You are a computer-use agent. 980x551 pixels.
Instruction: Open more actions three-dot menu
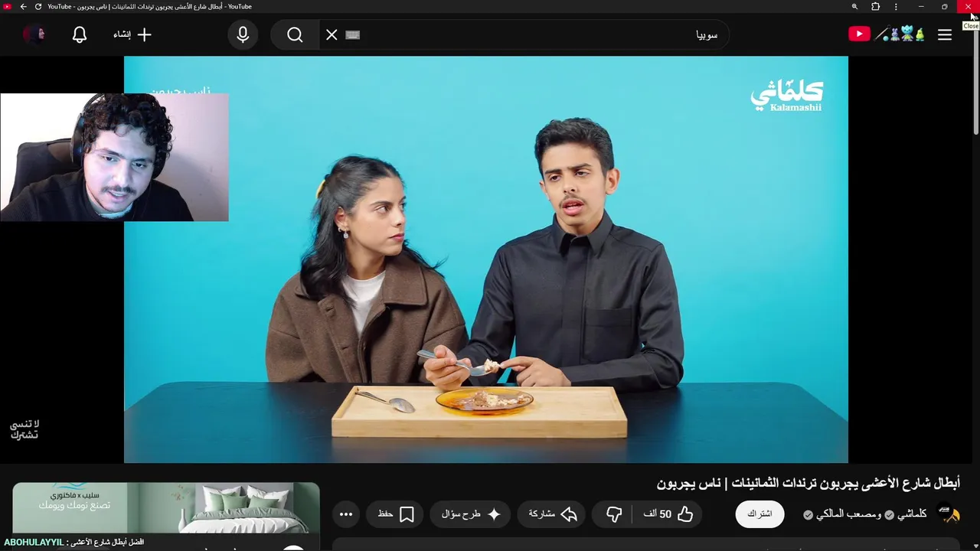346,514
